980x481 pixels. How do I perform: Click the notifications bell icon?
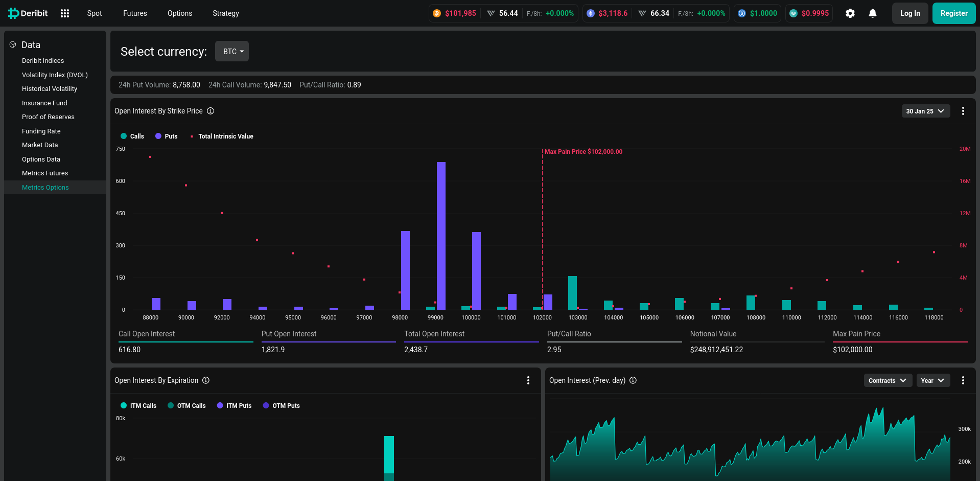click(x=872, y=13)
